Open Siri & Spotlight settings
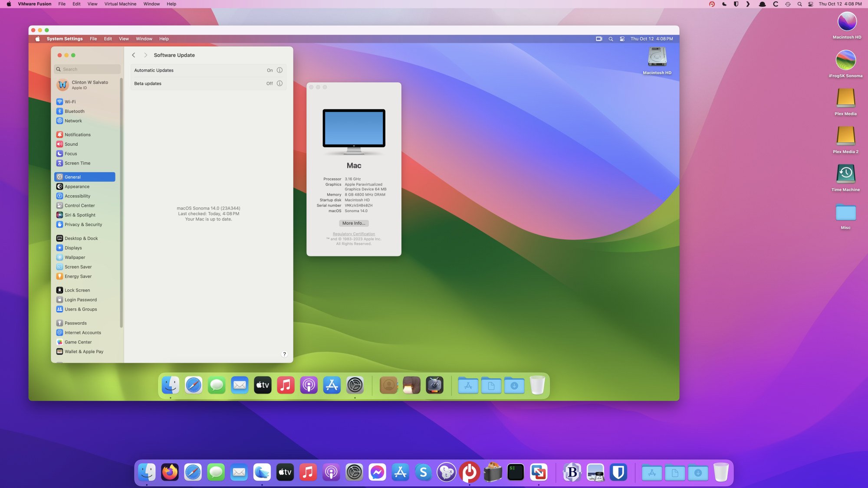868x488 pixels. (x=85, y=215)
